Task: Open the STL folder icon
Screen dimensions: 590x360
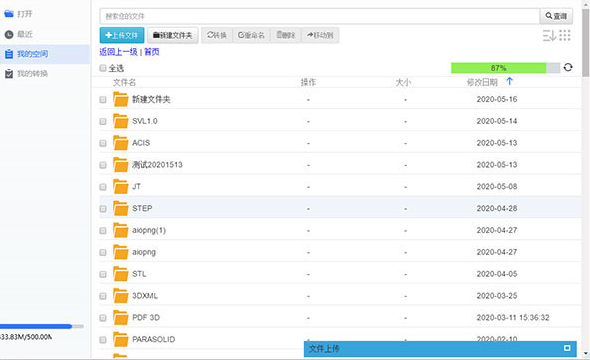Action: [x=121, y=274]
